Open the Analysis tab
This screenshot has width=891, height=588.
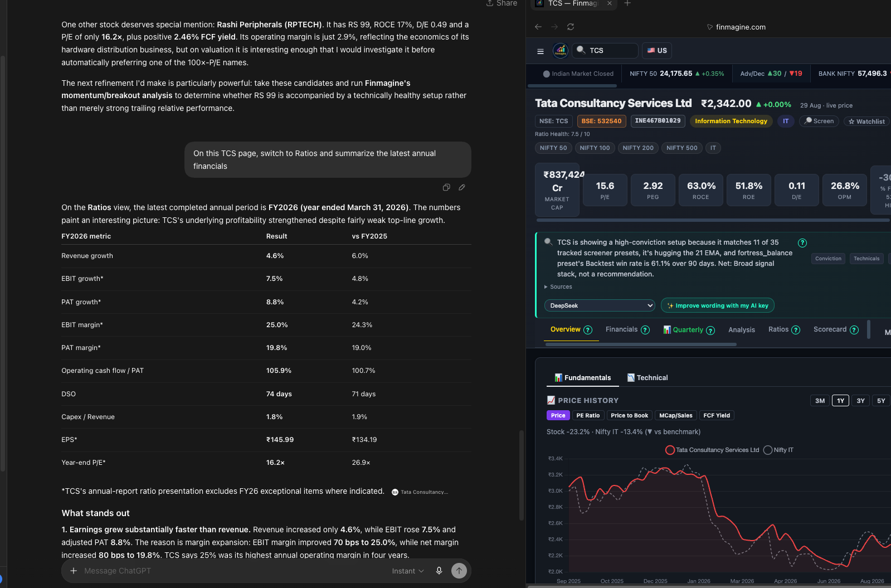click(742, 330)
